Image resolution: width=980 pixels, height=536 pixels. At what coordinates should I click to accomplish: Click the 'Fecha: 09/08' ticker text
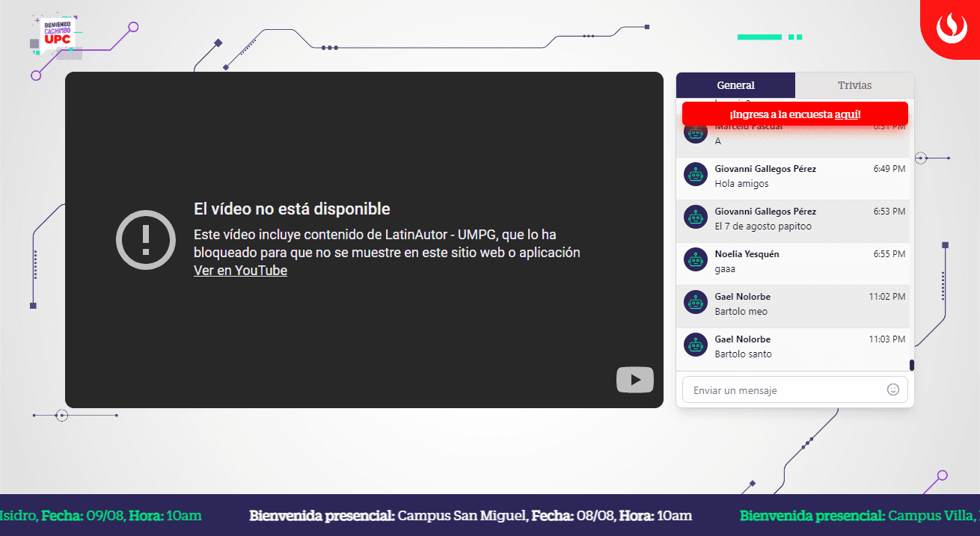82,516
